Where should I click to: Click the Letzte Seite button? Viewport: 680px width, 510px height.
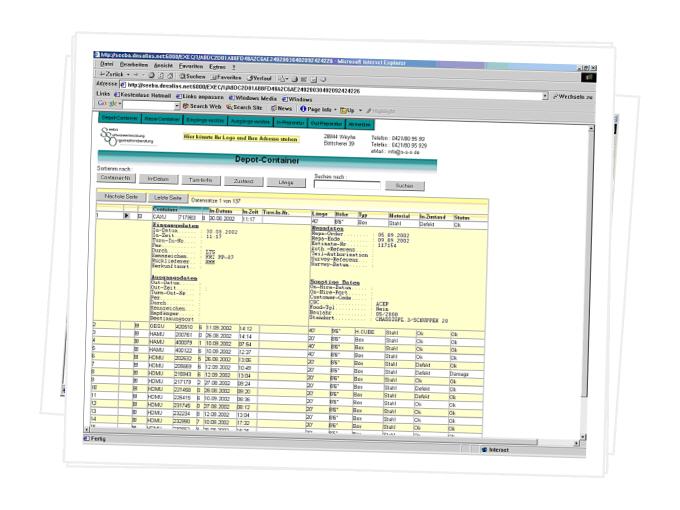[x=166, y=198]
